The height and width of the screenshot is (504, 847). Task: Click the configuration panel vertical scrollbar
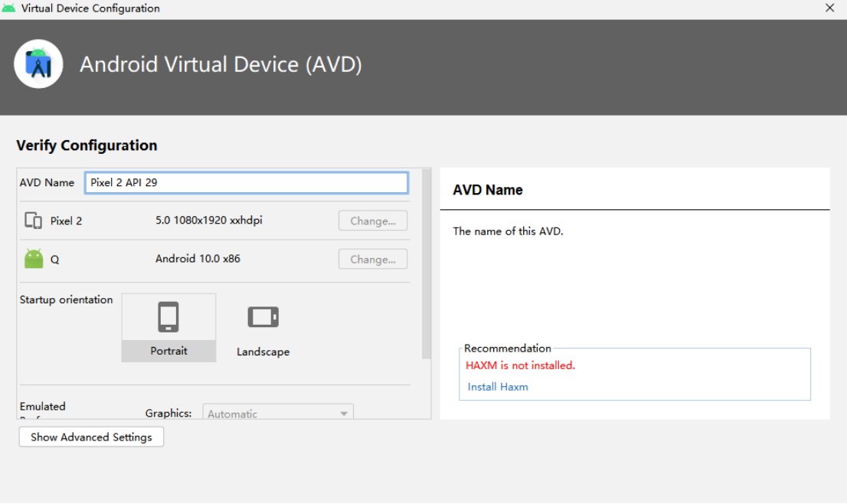(427, 264)
